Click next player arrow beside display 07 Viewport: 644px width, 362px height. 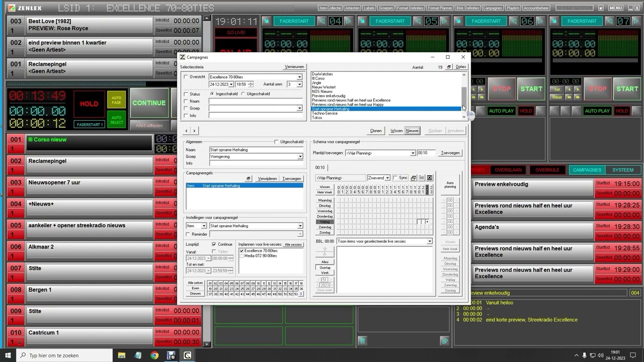click(x=636, y=21)
